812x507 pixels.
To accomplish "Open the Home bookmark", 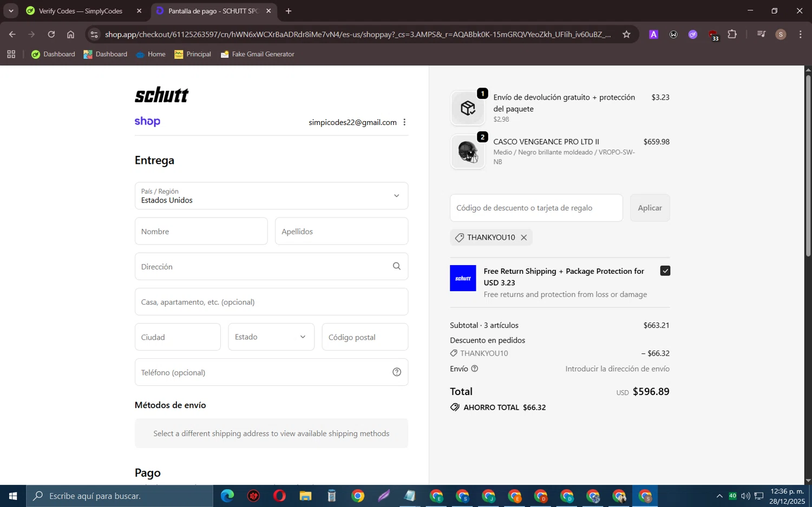I will (150, 54).
